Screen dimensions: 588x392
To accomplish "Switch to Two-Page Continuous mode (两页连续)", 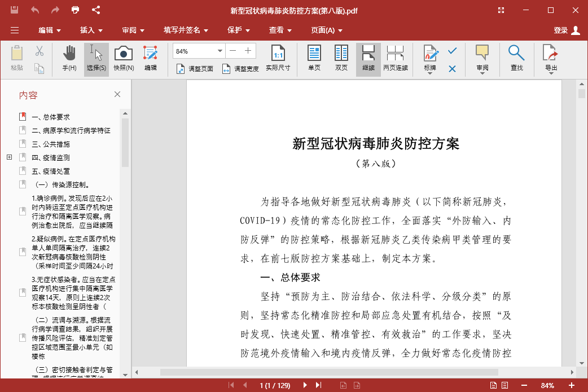I will coord(396,59).
